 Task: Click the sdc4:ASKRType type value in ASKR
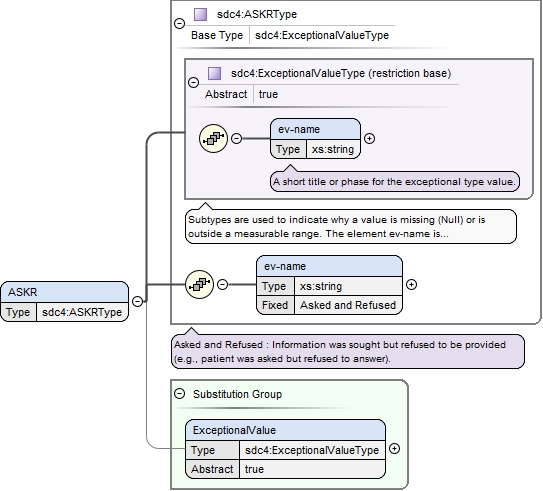point(82,312)
